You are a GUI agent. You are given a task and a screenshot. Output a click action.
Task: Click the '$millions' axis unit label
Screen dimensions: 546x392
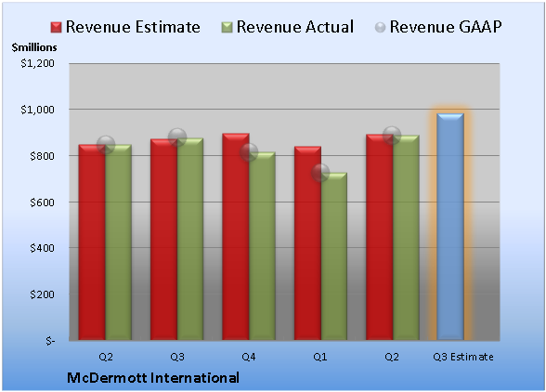pyautogui.click(x=34, y=47)
